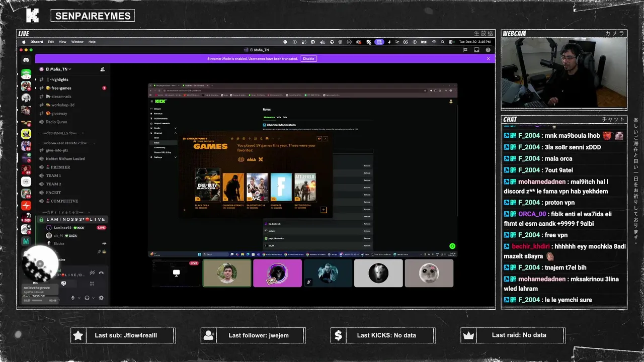
Task: Open the LIVE screen share stream tile
Action: pos(176,273)
